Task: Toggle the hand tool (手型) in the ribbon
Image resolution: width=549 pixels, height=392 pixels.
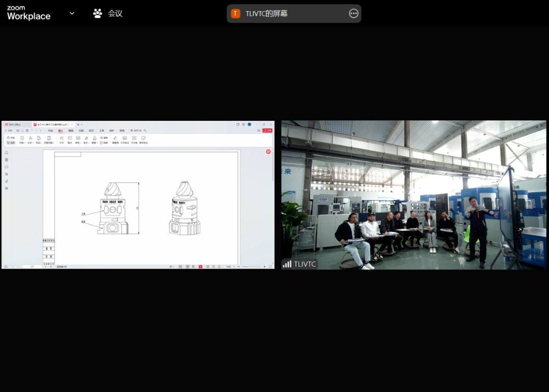Action: click(11, 138)
